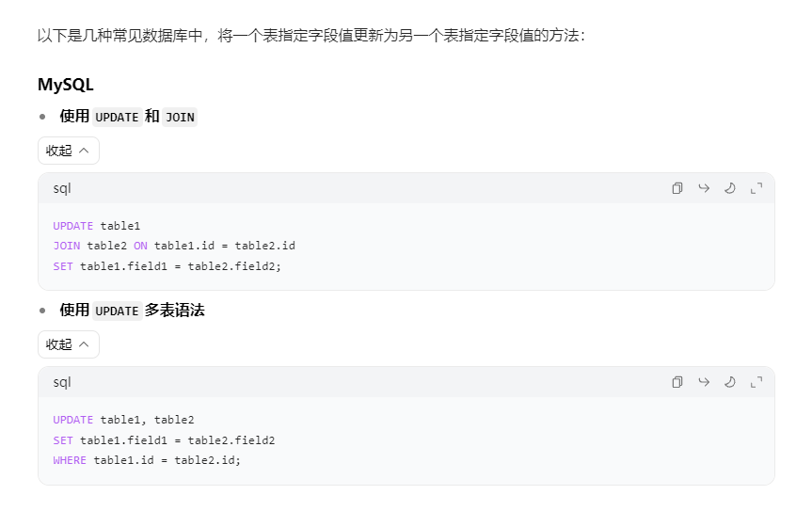Image resolution: width=812 pixels, height=511 pixels.
Task: Collapse the UPDATE 多表语法 code section
Action: tap(69, 344)
